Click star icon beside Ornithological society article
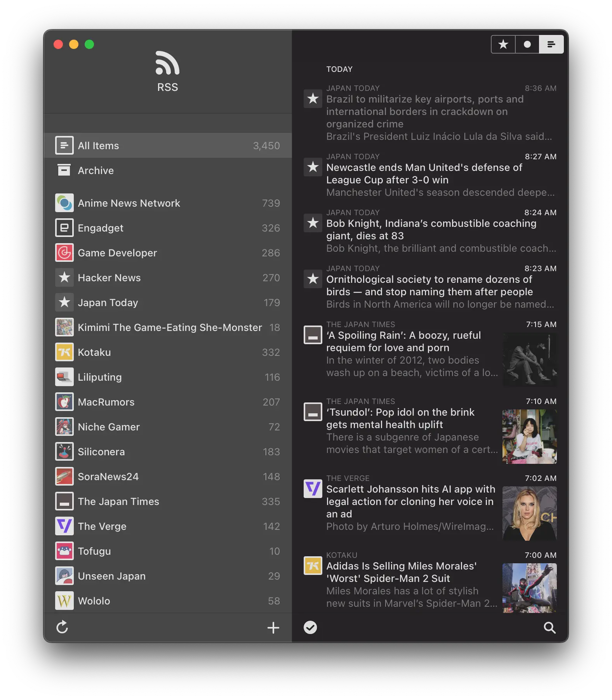Image resolution: width=612 pixels, height=700 pixels. [313, 279]
